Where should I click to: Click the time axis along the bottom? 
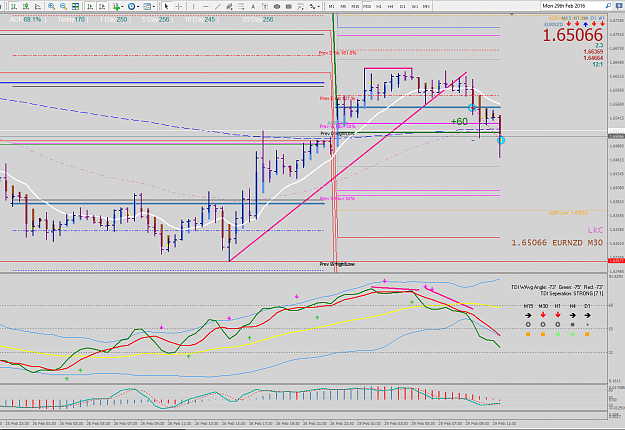pyautogui.click(x=303, y=423)
